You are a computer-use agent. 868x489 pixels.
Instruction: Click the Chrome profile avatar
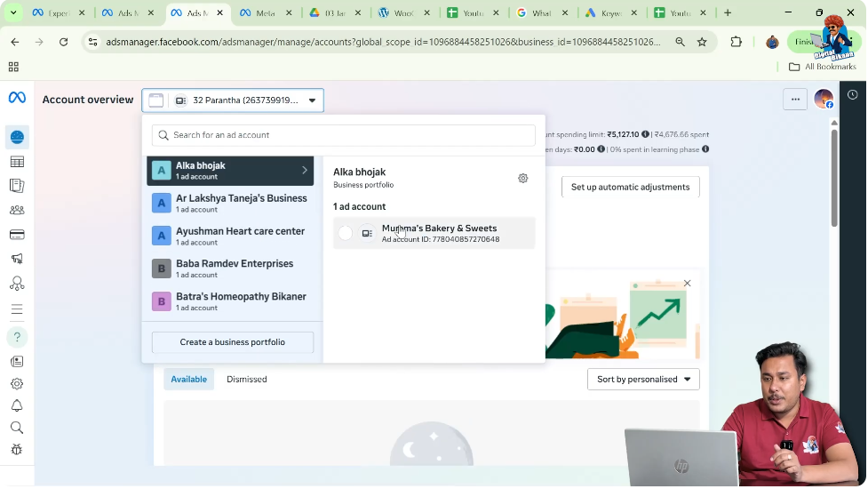pos(772,42)
